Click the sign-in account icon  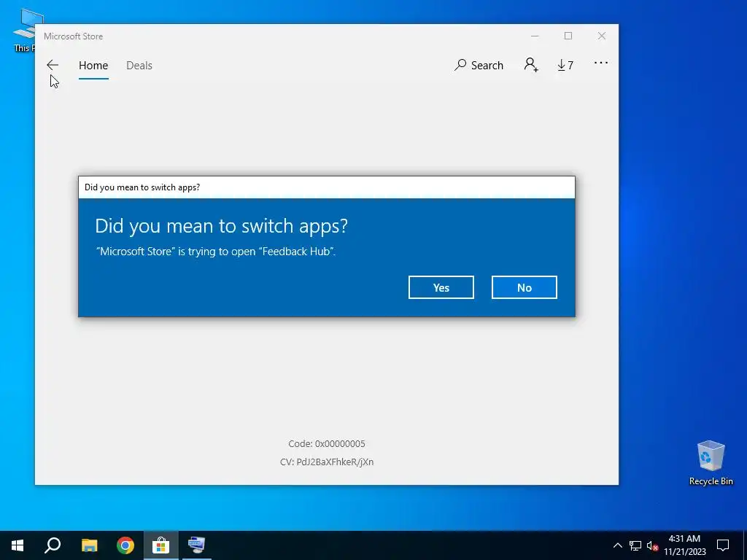coord(531,65)
